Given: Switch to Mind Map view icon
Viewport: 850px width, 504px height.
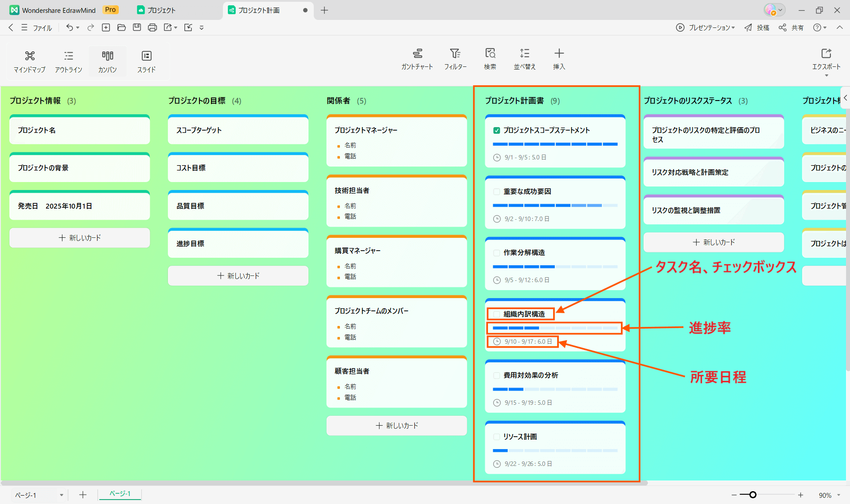Looking at the screenshot, I should (30, 56).
